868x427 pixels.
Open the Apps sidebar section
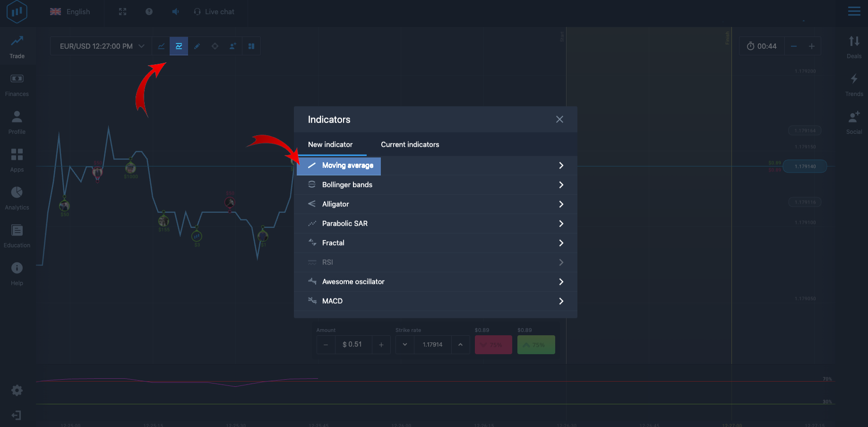tap(17, 160)
